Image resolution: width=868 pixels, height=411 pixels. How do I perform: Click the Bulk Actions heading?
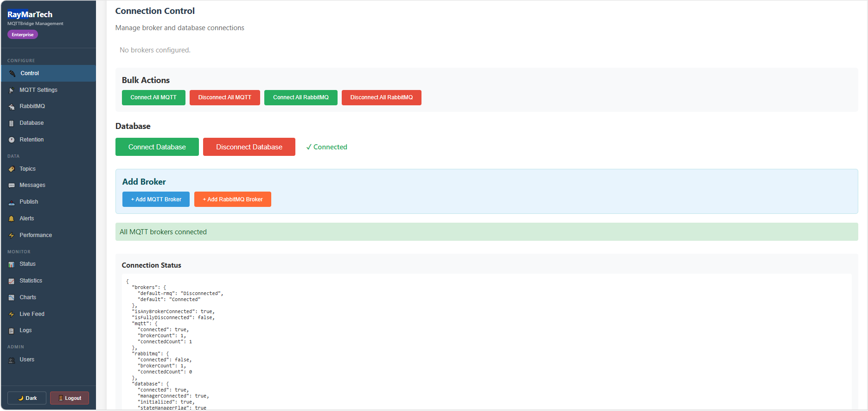(x=146, y=80)
